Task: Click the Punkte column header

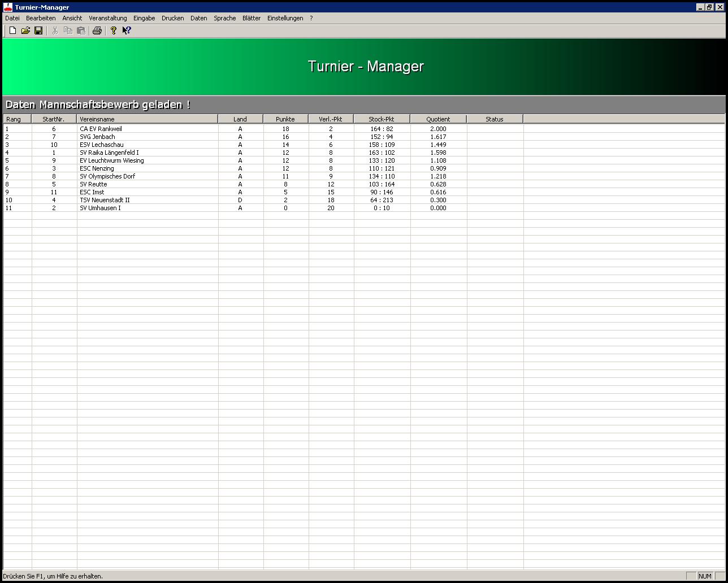Action: point(285,119)
